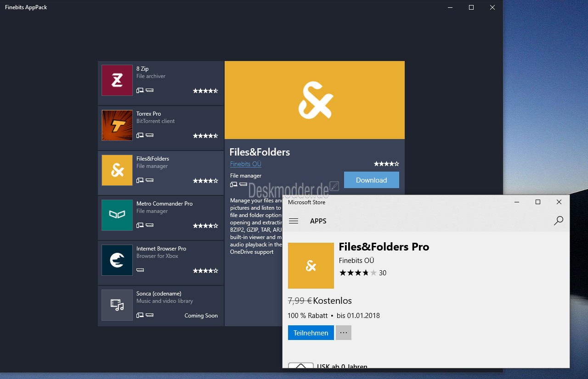Click the bis 01.01.2018 date text
This screenshot has height=379, width=588.
pos(358,316)
